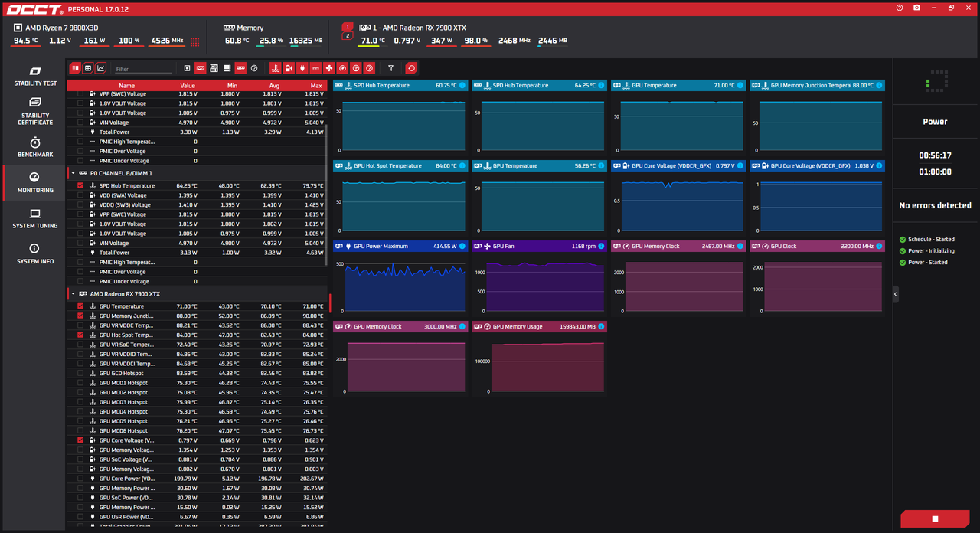This screenshot has width=980, height=533.
Task: Select the Total Power 3.13 W row
Action: point(198,253)
